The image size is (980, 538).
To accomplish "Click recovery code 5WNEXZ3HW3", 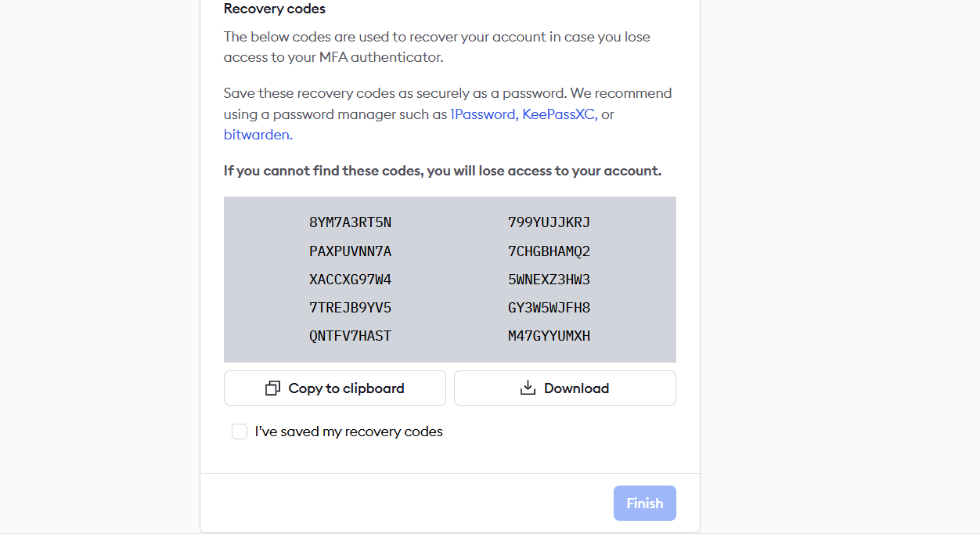I will (x=549, y=280).
